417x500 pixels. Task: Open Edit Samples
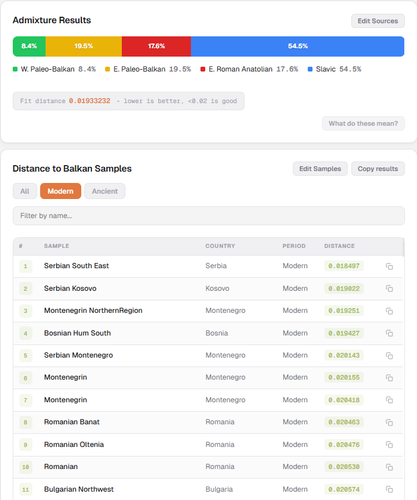320,169
